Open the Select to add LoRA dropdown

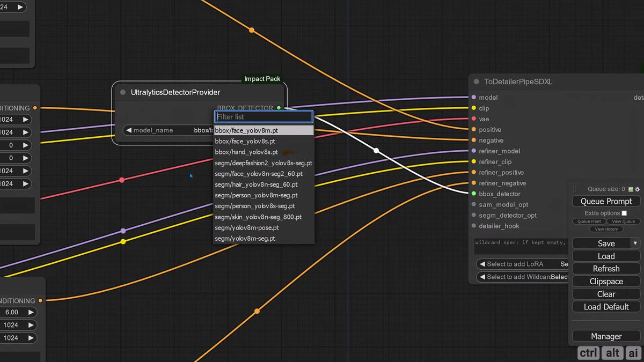523,264
